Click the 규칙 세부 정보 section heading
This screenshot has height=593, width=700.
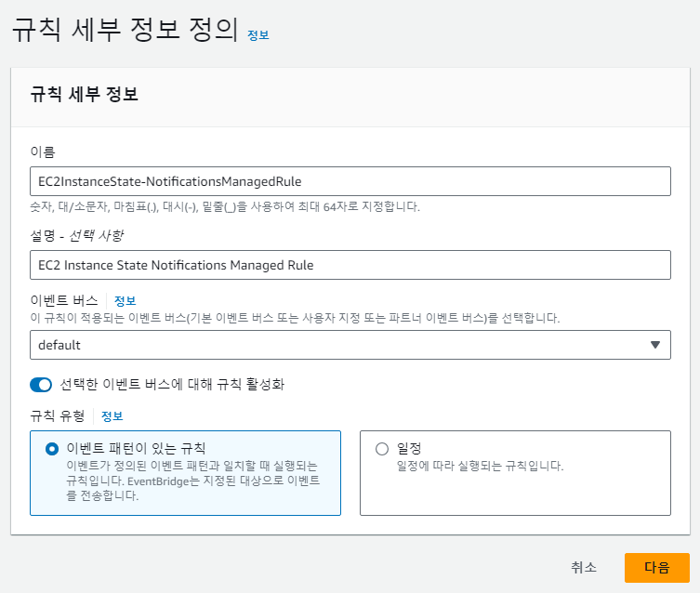click(84, 94)
